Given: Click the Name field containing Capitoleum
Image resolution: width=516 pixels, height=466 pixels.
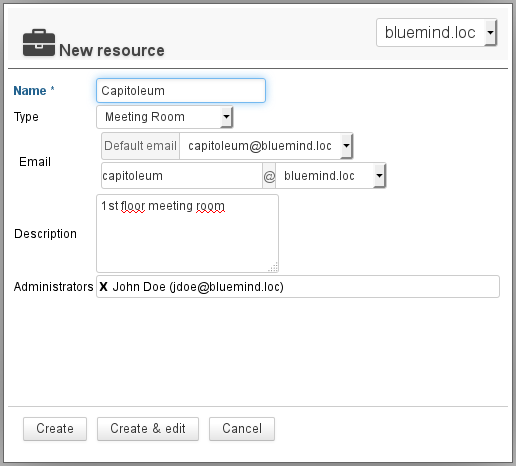Looking at the screenshot, I should pyautogui.click(x=181, y=91).
